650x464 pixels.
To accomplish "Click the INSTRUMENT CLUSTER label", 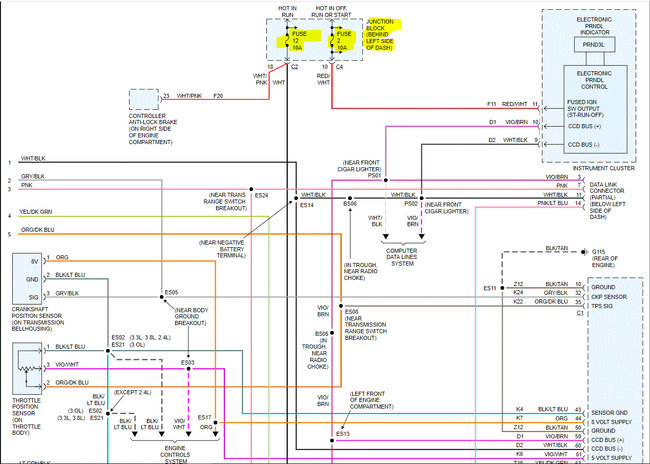I will tap(603, 168).
